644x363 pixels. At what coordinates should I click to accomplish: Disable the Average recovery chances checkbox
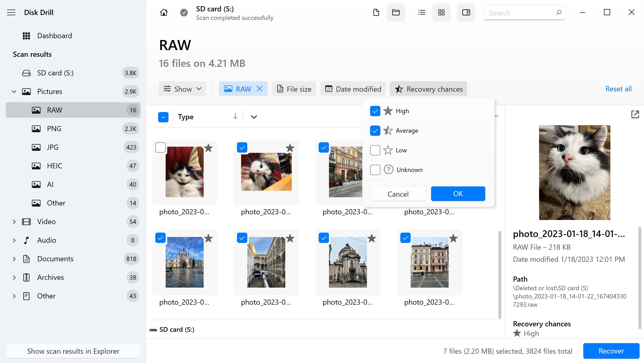point(375,130)
